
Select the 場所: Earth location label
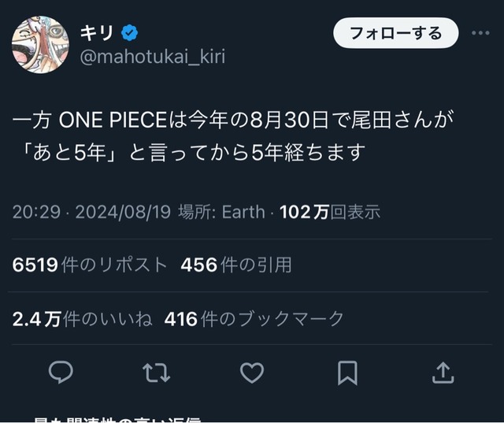pyautogui.click(x=221, y=212)
